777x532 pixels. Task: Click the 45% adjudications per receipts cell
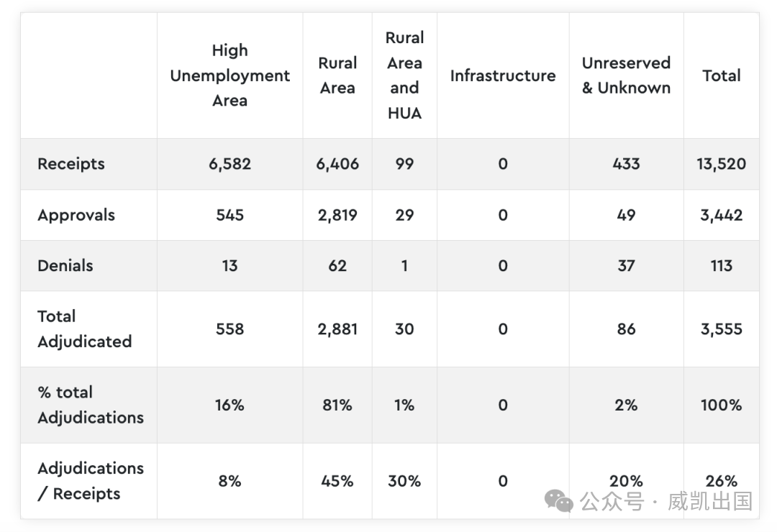(337, 481)
